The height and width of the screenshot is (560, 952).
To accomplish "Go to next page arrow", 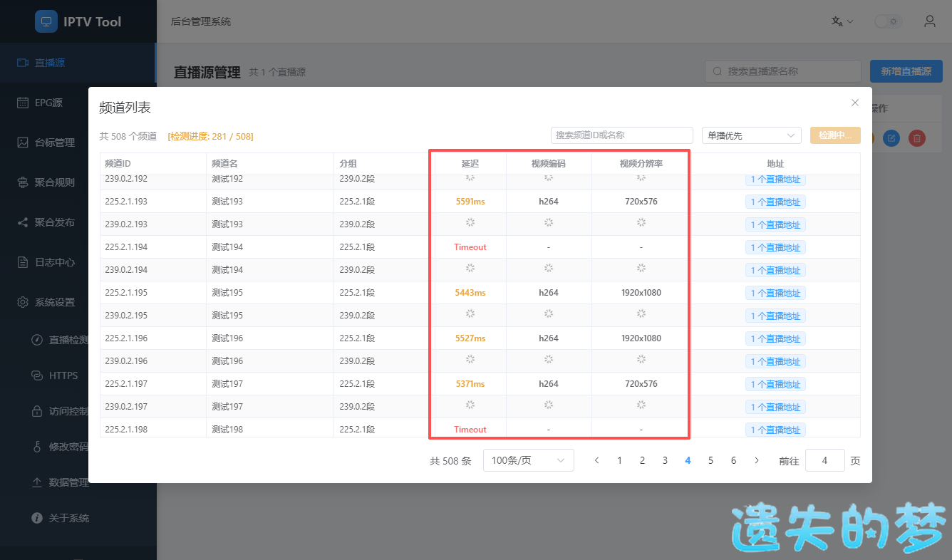I will click(757, 460).
